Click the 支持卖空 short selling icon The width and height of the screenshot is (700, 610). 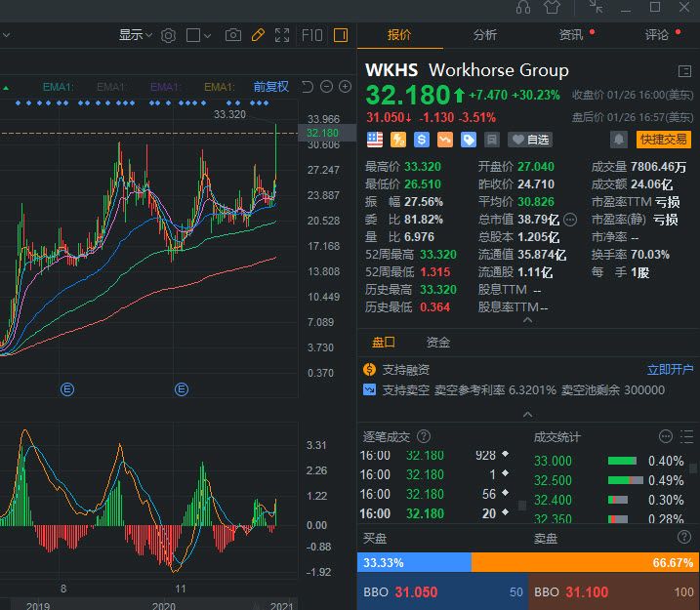[x=370, y=390]
